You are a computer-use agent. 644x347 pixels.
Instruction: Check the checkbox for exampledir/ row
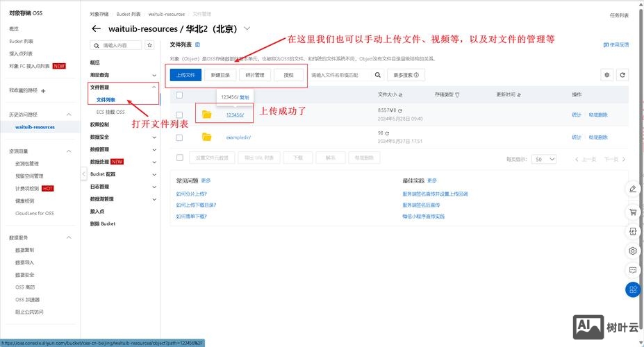pyautogui.click(x=179, y=137)
